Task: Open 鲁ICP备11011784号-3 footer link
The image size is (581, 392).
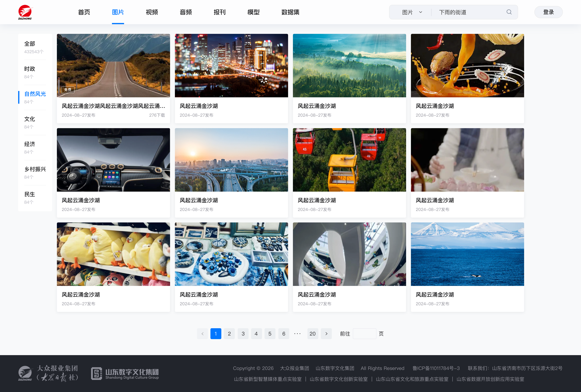Action: tap(436, 368)
